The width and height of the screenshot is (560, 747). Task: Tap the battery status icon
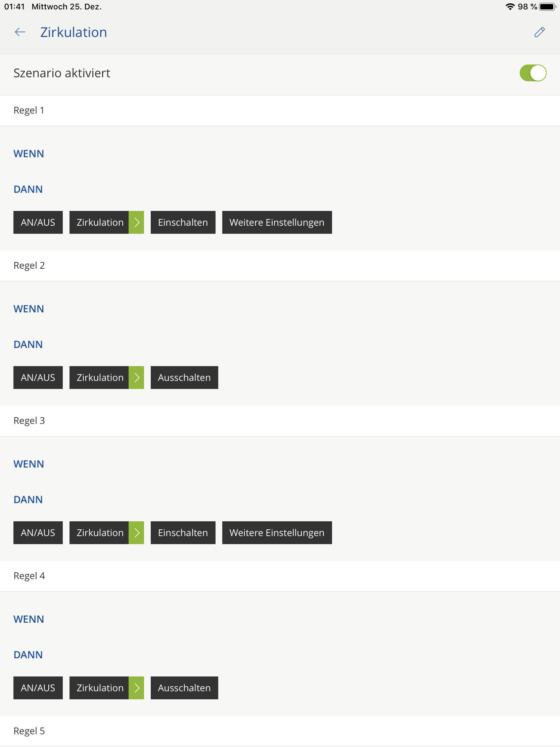click(x=547, y=7)
